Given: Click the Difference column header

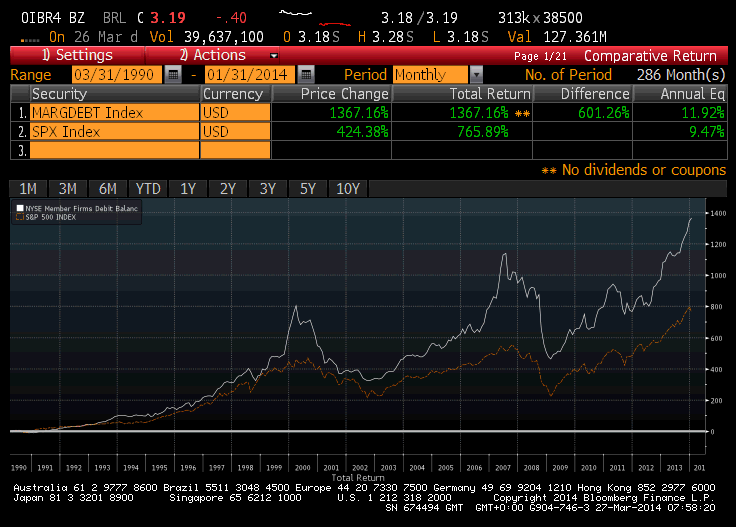Looking at the screenshot, I should [583, 94].
